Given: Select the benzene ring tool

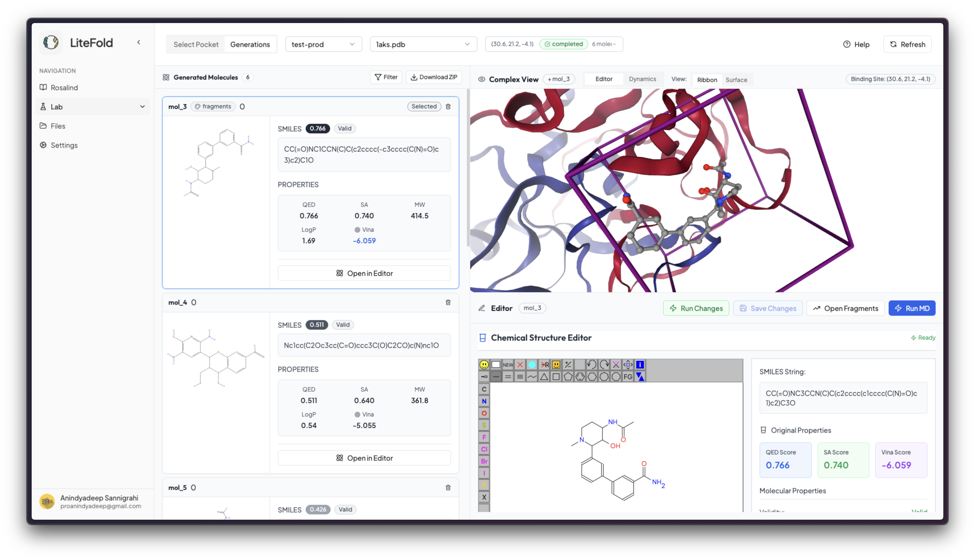Looking at the screenshot, I should tap(580, 377).
